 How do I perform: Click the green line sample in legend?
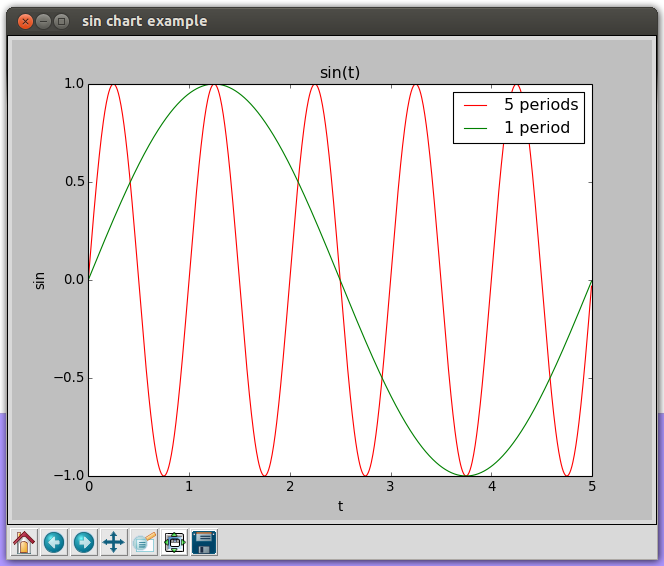click(476, 128)
